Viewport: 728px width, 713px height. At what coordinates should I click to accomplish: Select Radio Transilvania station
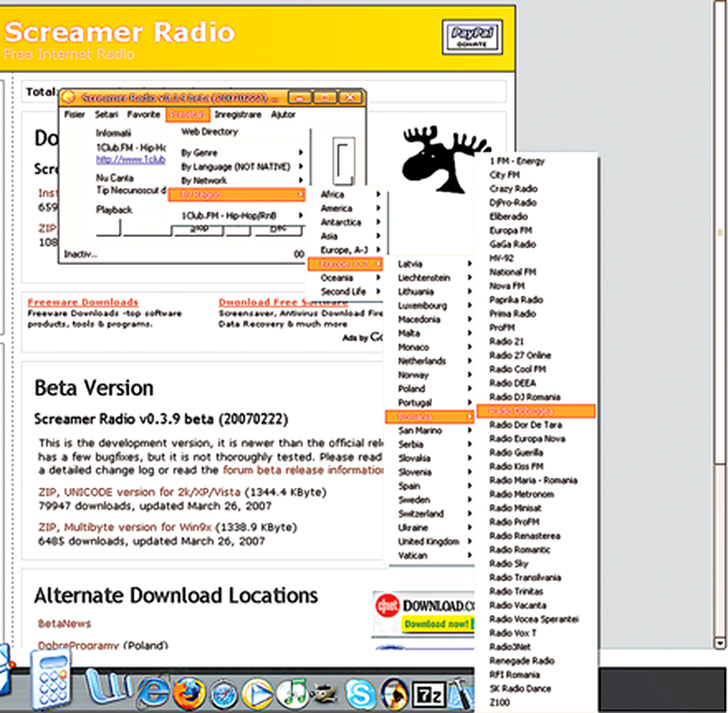coord(536,577)
